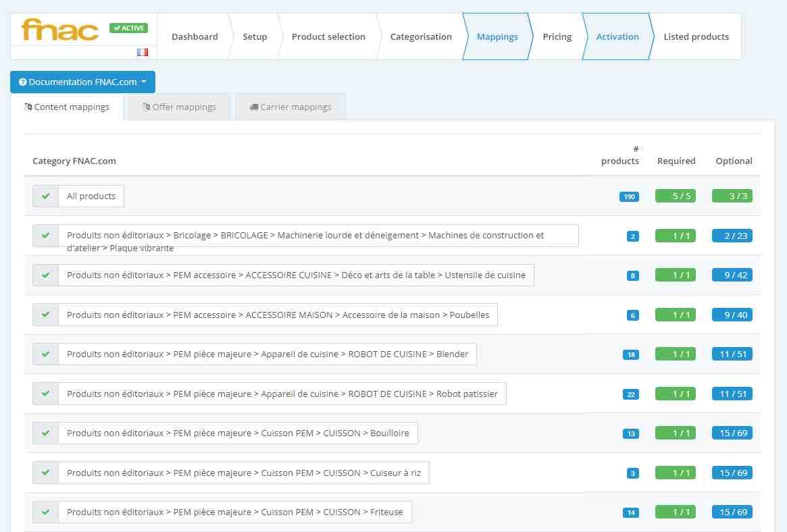This screenshot has width=787, height=532.
Task: Go to the Setup step
Action: (255, 36)
